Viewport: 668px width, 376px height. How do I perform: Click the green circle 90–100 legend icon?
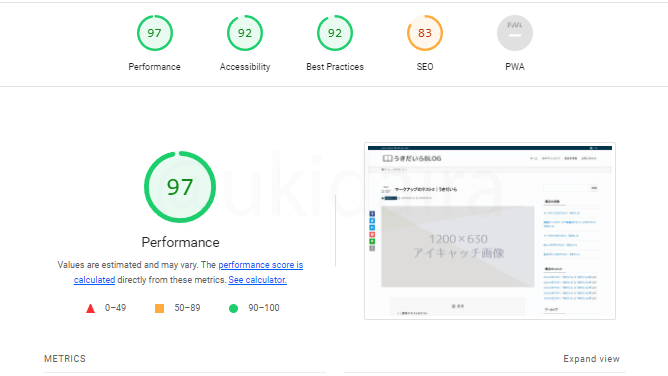233,308
